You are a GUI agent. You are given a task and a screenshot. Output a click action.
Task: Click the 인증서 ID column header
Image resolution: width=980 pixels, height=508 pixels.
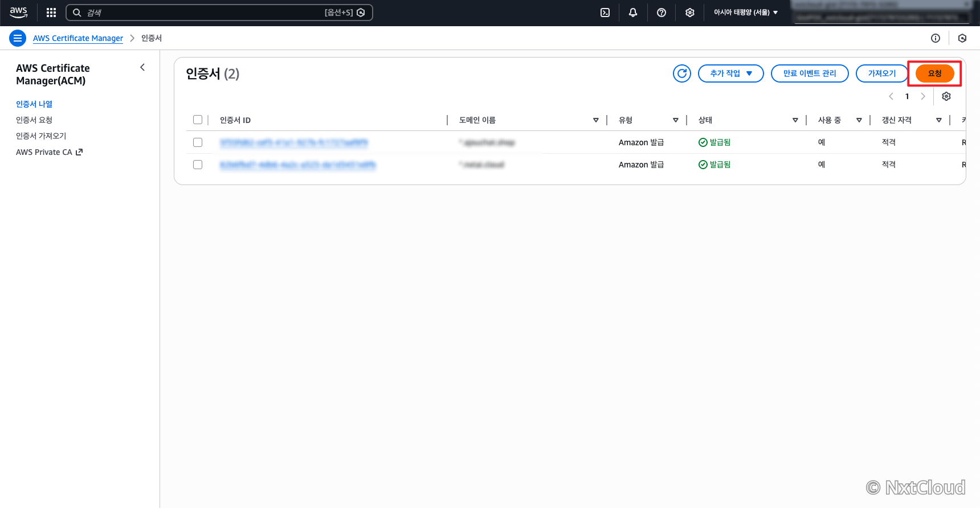coord(235,120)
